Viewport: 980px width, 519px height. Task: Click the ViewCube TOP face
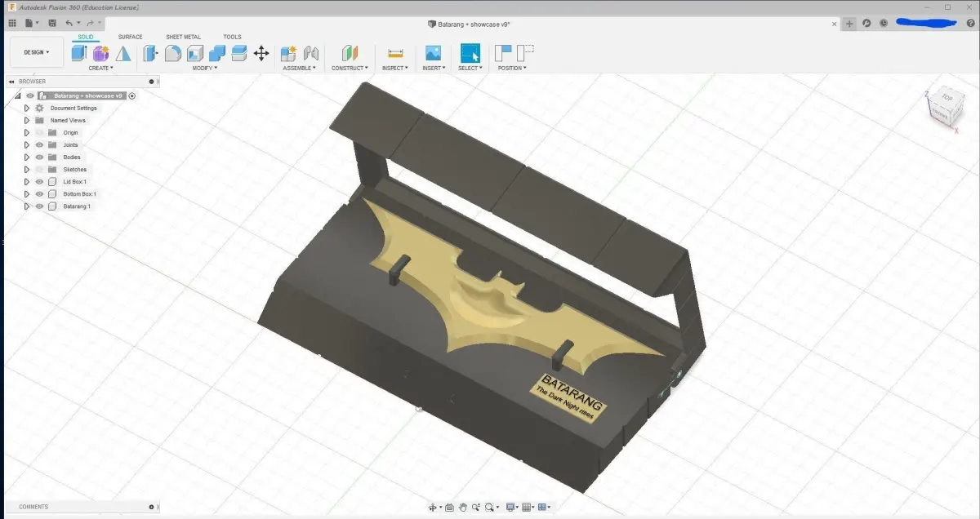[x=947, y=97]
